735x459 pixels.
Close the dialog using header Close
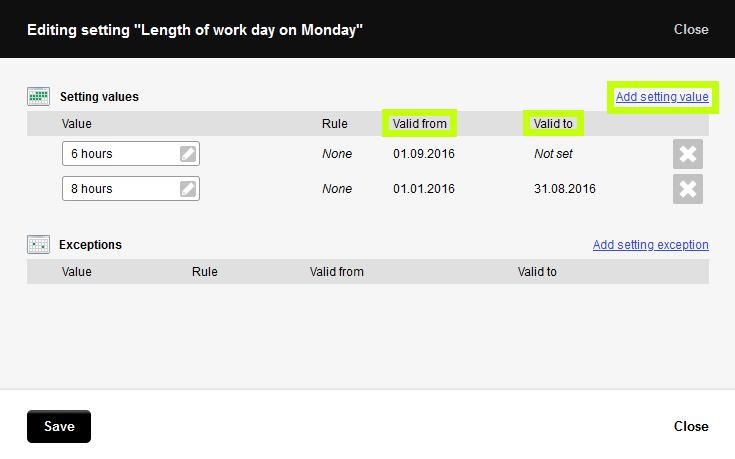691,29
